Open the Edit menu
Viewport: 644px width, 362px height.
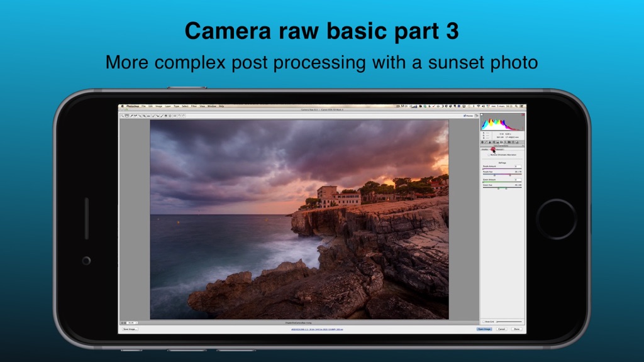point(151,106)
